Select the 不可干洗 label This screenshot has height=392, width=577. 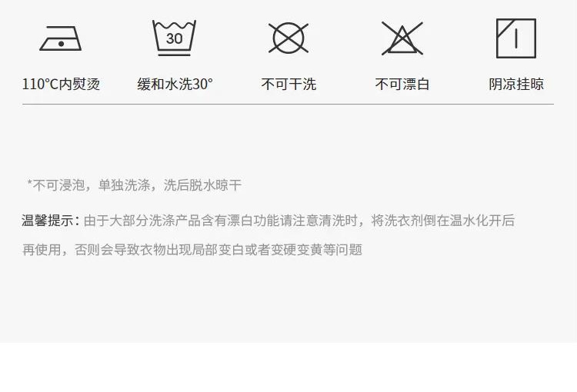click(x=288, y=85)
